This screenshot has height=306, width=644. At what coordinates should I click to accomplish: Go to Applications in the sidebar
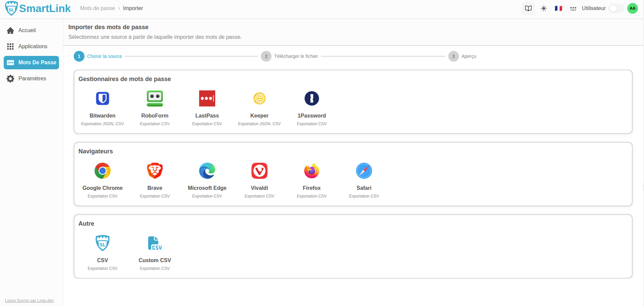coord(33,47)
